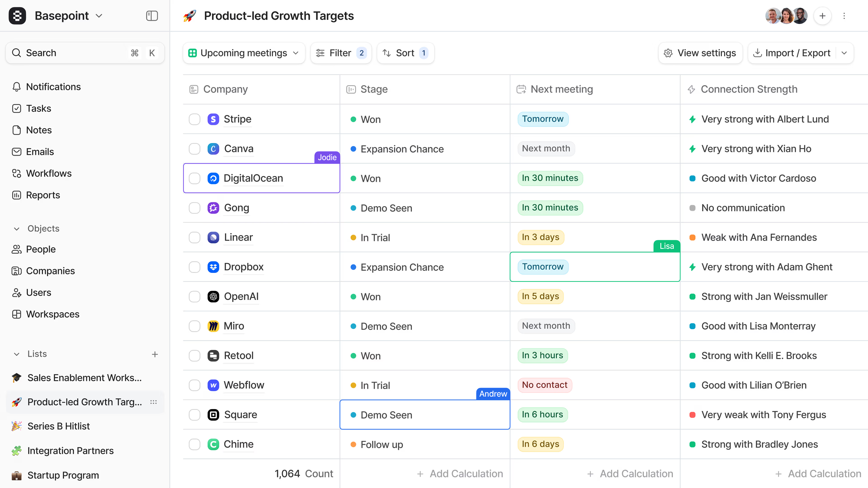868x488 pixels.
Task: Click the Next meeting column calendar icon
Action: pyautogui.click(x=521, y=89)
